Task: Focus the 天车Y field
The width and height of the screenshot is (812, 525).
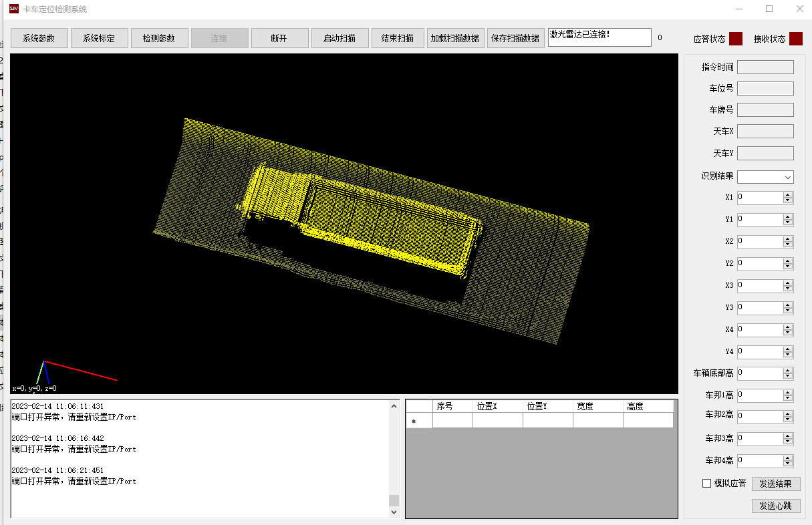Action: click(x=766, y=154)
